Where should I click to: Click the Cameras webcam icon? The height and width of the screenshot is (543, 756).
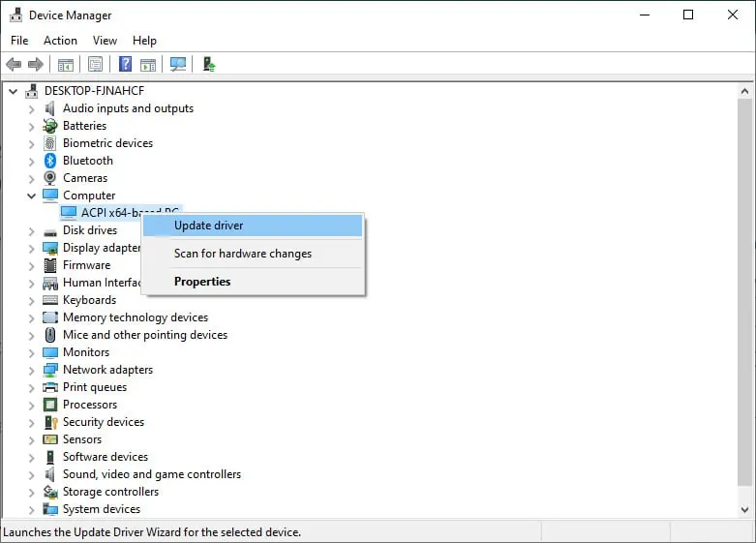(x=50, y=178)
